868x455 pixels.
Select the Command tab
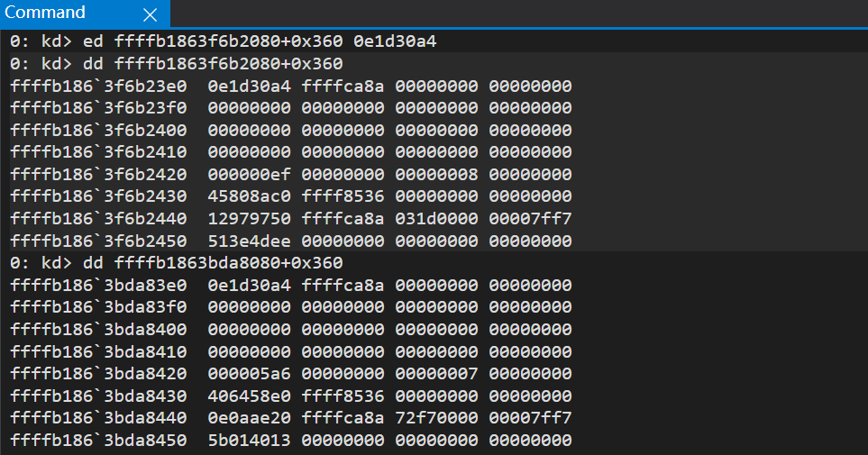click(x=46, y=14)
